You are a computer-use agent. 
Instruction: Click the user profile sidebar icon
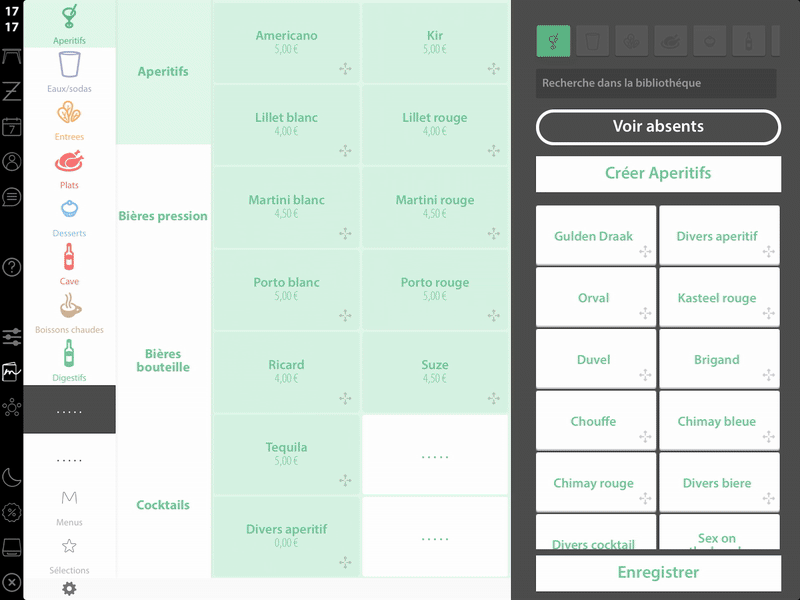pos(12,162)
